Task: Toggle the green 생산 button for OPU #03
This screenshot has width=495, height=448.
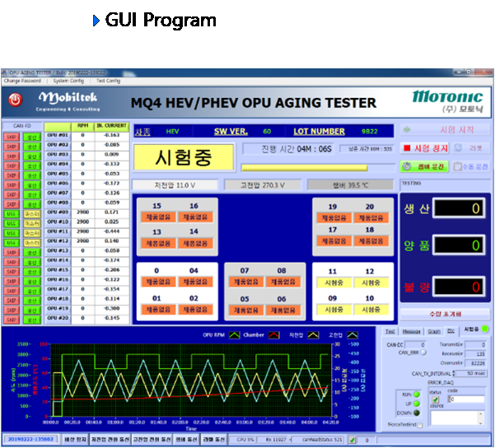Action: point(32,156)
